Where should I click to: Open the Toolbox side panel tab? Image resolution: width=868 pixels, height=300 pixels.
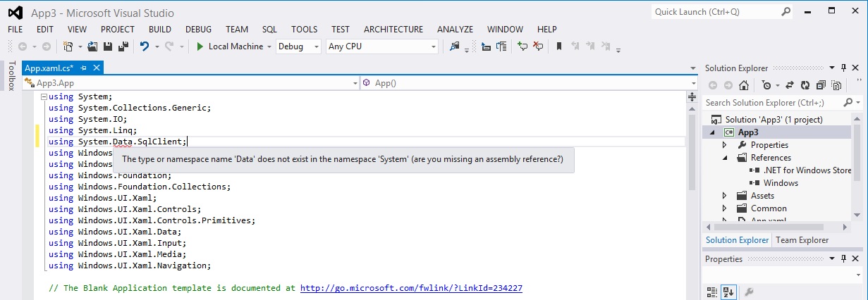coord(11,76)
